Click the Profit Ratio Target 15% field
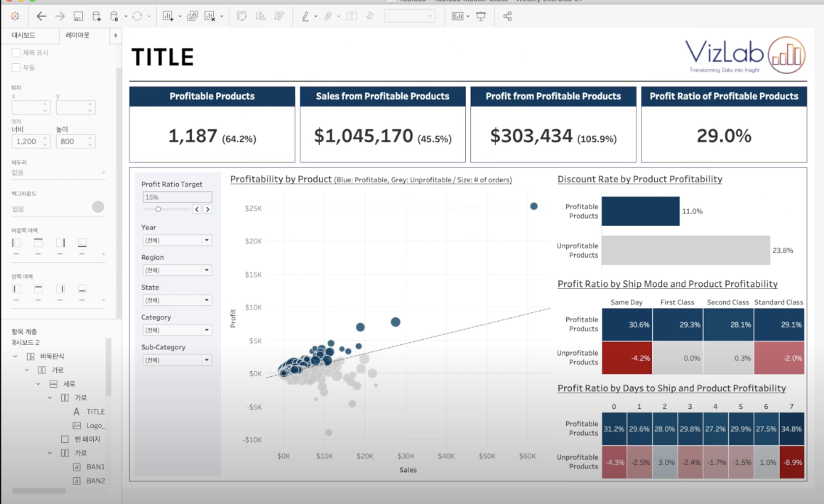Viewport: 824px width, 504px height. (x=177, y=197)
